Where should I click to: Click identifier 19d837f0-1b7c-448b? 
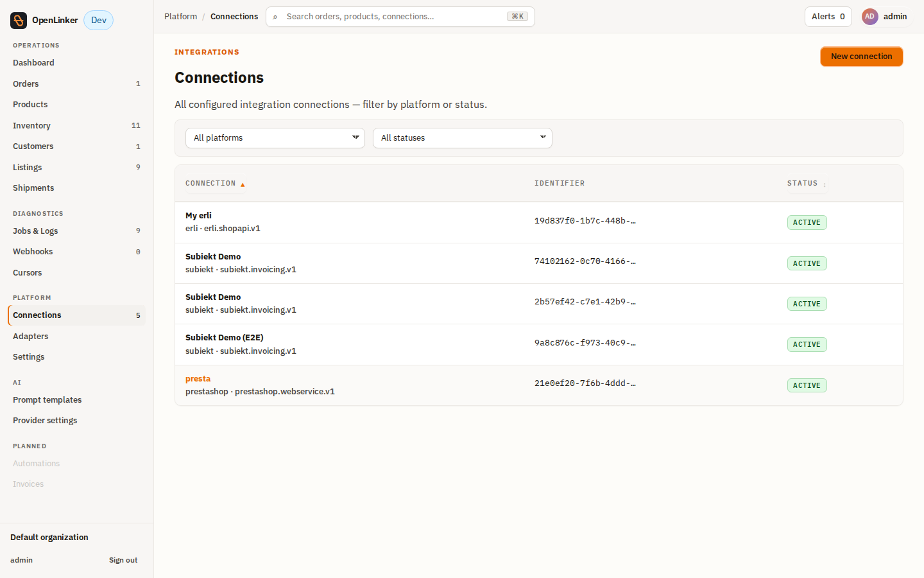coord(585,221)
